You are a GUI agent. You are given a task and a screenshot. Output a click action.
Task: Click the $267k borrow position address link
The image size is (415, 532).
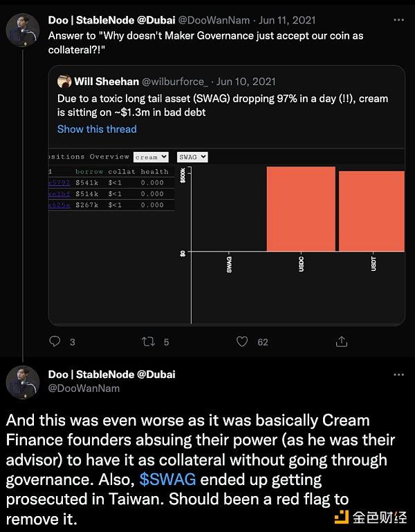[x=59, y=205]
